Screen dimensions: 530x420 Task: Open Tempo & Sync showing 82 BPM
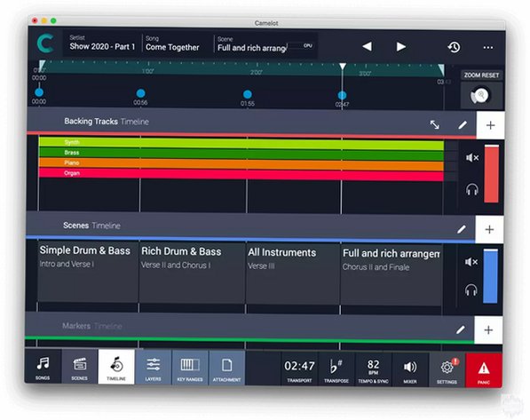click(373, 370)
